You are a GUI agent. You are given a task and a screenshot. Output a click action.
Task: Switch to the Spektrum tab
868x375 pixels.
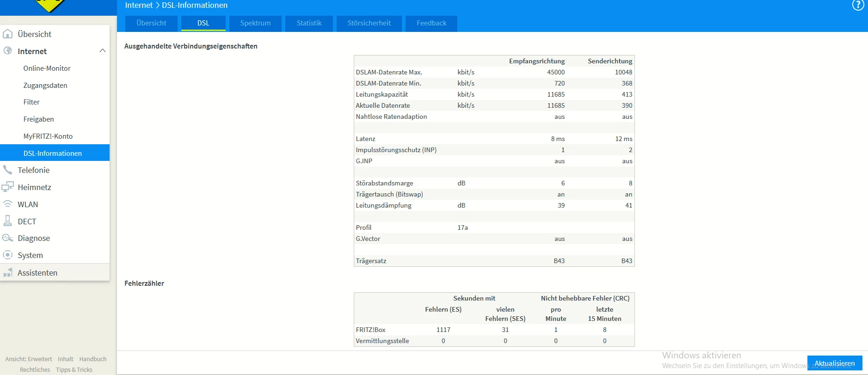(255, 23)
